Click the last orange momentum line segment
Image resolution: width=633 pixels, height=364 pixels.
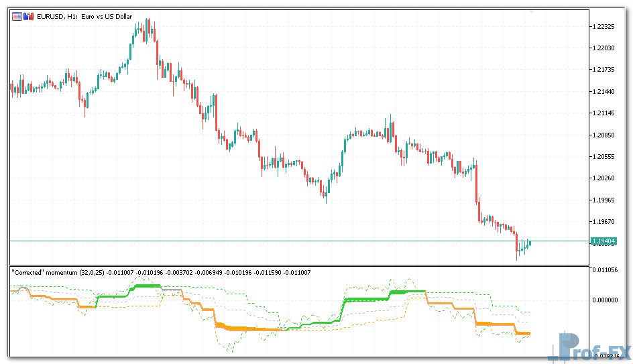(x=522, y=333)
